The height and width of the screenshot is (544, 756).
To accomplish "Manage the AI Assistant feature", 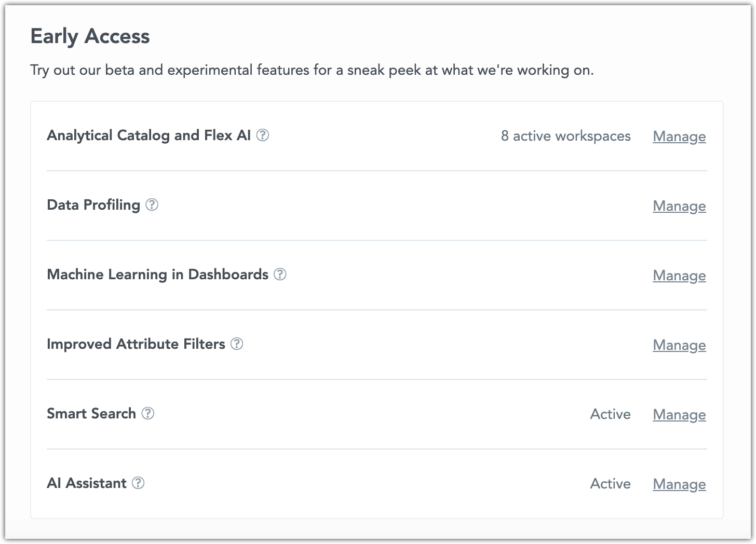I will tap(679, 484).
